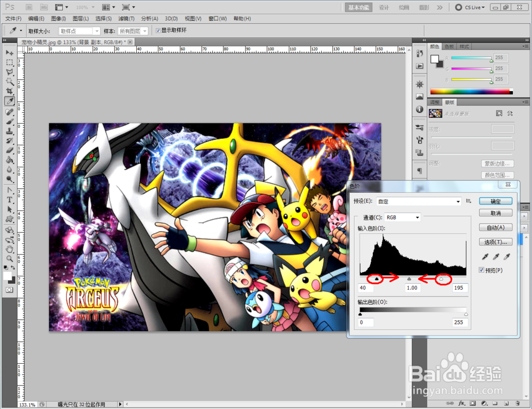Toggle the Show Sampling Ring checkbox
Screen dimensions: 532x409
tap(158, 30)
